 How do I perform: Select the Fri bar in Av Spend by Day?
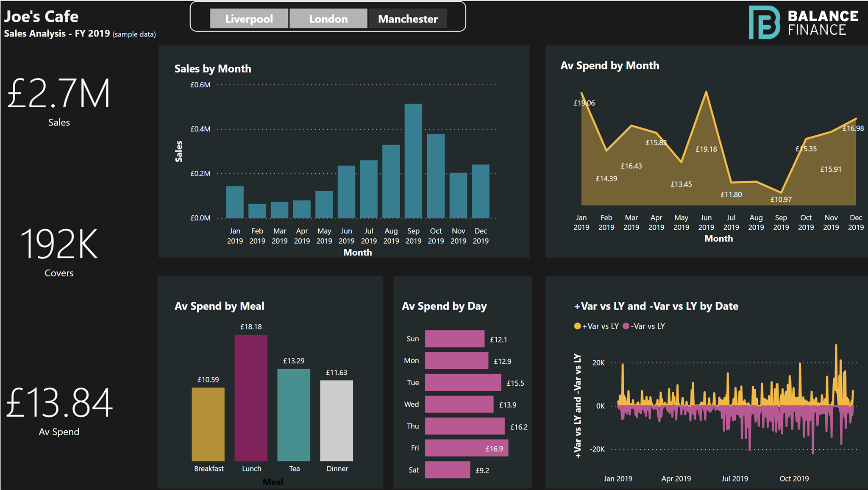click(x=467, y=448)
